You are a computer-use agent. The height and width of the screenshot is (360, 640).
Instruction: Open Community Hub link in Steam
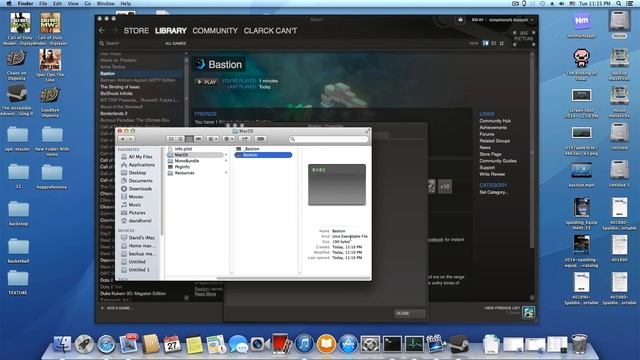pyautogui.click(x=495, y=121)
